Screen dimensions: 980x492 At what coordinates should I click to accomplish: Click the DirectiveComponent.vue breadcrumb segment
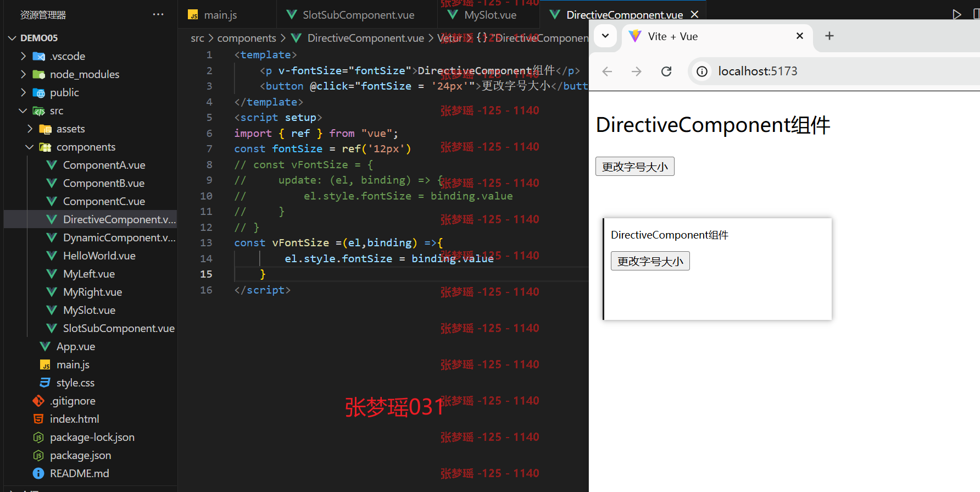(365, 38)
